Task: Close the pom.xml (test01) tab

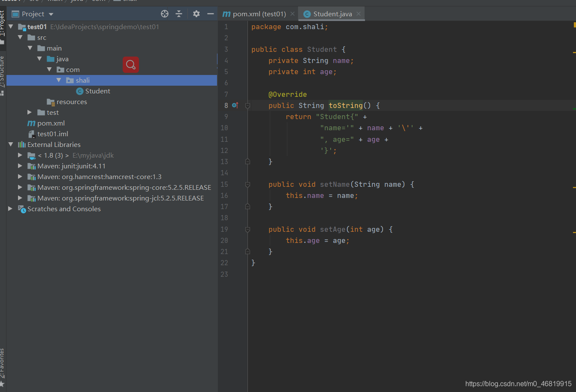Action: click(x=293, y=14)
